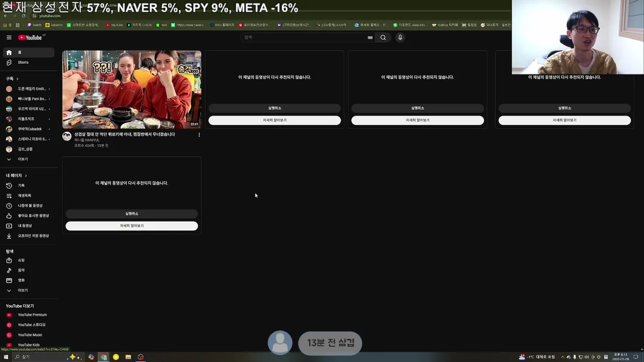Open the 국세청 홈택스 bookmark
644x362 pixels.
(x=371, y=25)
